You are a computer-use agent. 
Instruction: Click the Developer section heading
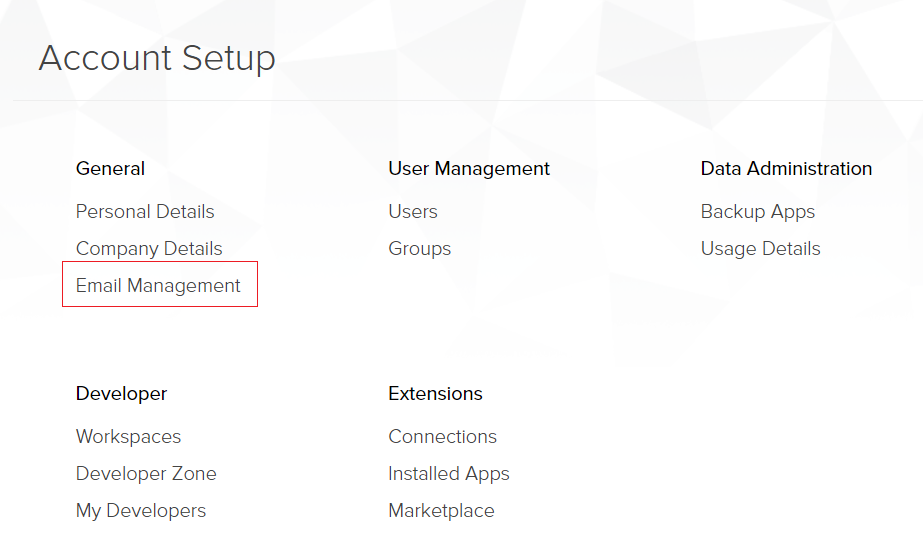coord(121,393)
